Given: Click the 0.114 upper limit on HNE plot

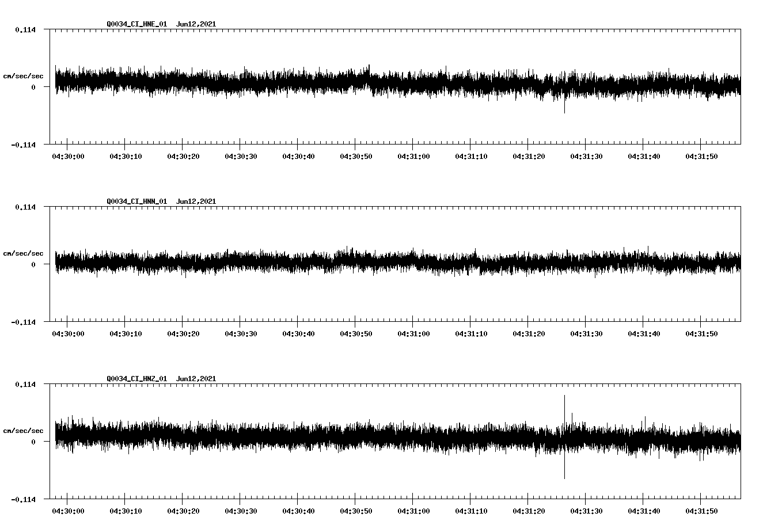Looking at the screenshot, I should point(25,29).
